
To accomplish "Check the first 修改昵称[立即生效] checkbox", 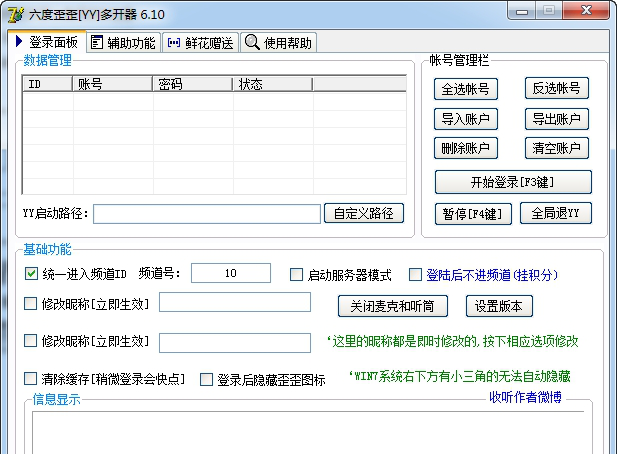I will click(30, 304).
